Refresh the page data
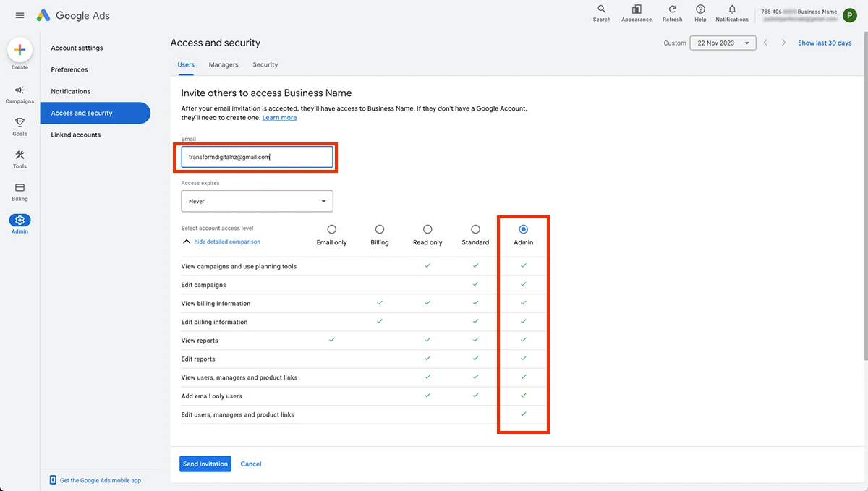The image size is (868, 491). tap(673, 13)
